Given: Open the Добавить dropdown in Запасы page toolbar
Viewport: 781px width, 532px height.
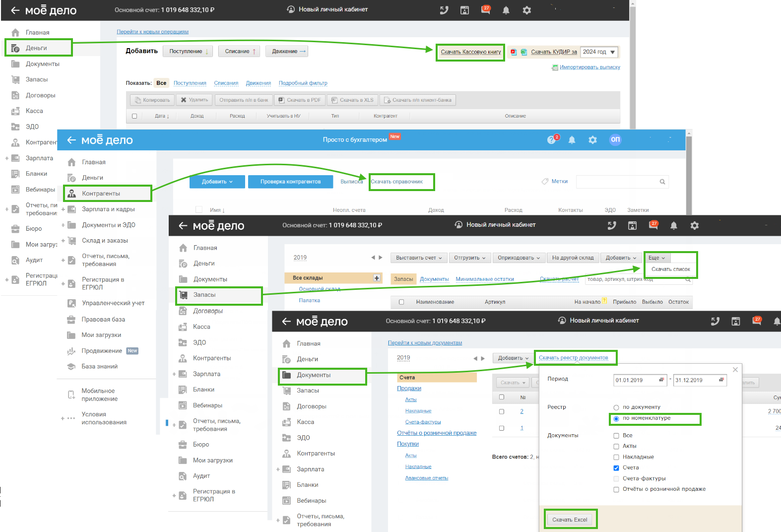Looking at the screenshot, I should (x=621, y=258).
